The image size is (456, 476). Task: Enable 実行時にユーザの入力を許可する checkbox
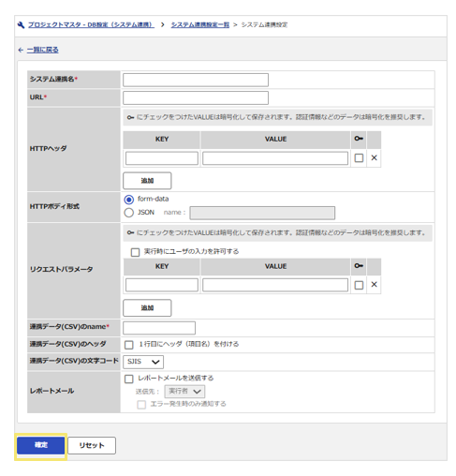coord(135,252)
